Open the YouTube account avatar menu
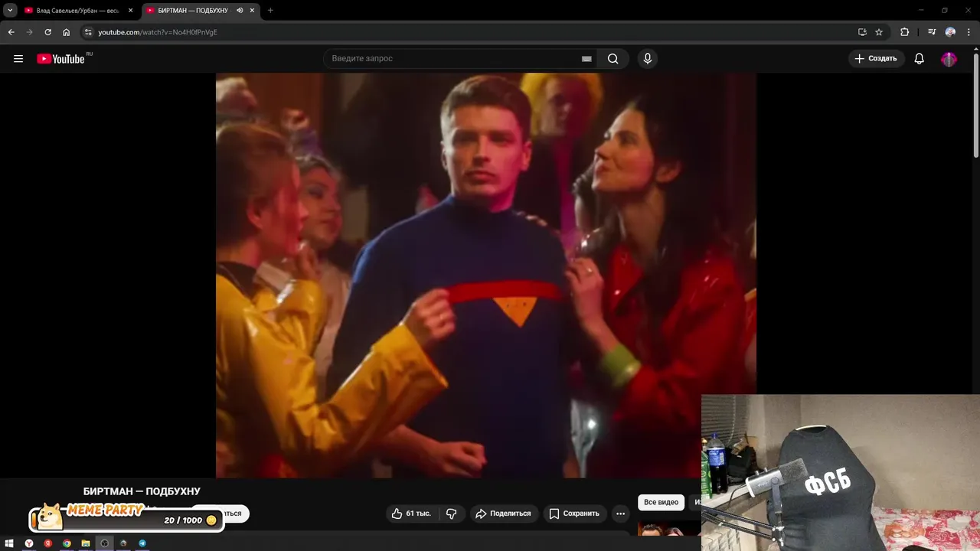This screenshot has width=980, height=551. coord(949,59)
